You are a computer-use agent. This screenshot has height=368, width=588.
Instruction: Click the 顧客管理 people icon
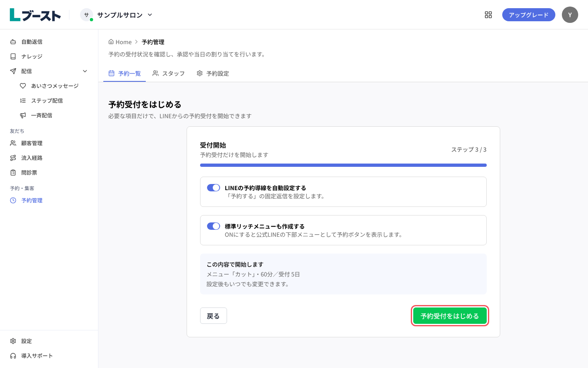[x=13, y=143]
